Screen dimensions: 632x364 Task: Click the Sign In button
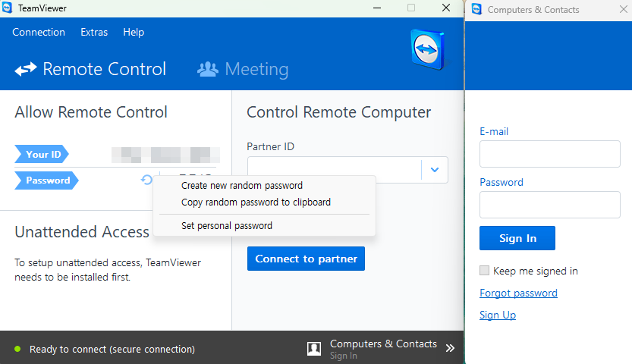click(517, 238)
